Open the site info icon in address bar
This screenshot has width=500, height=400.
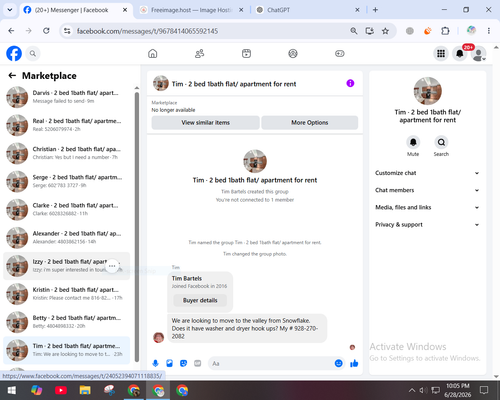(x=67, y=31)
